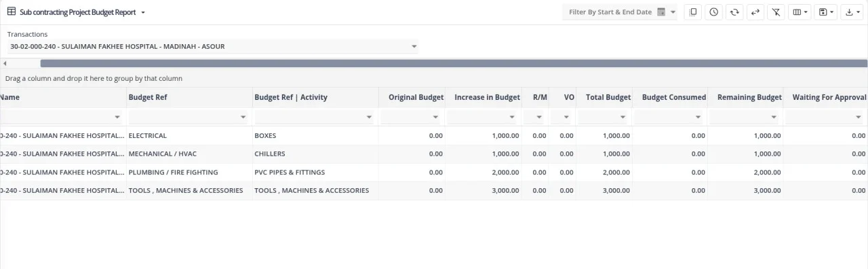This screenshot has height=269, width=868.
Task: Click the horizontal scrollbar thumb
Action: [454, 63]
